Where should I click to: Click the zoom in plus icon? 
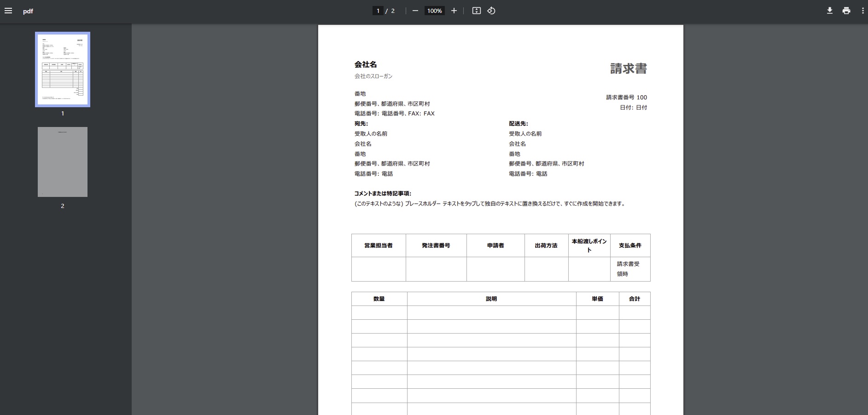(454, 11)
